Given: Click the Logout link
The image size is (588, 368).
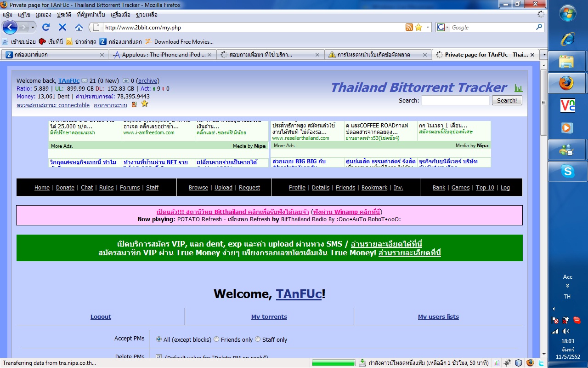Looking at the screenshot, I should click(101, 317).
